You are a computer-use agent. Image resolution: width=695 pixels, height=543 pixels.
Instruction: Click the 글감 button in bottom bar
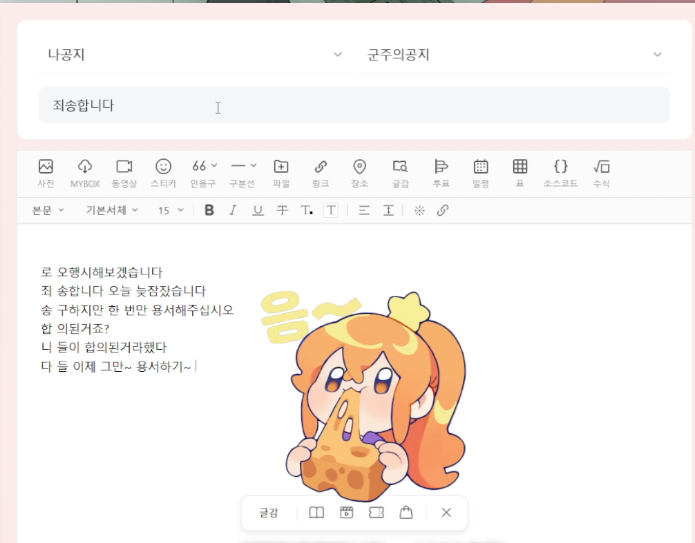point(269,513)
